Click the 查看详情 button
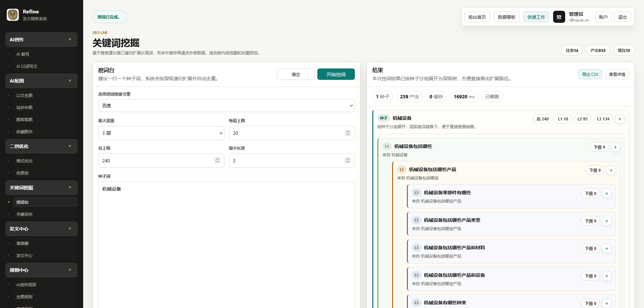Screen dimensions: 644x308 pos(617,74)
